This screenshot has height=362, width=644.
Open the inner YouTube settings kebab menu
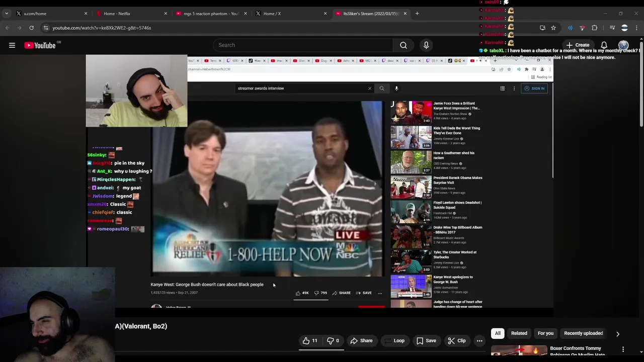coord(514,88)
